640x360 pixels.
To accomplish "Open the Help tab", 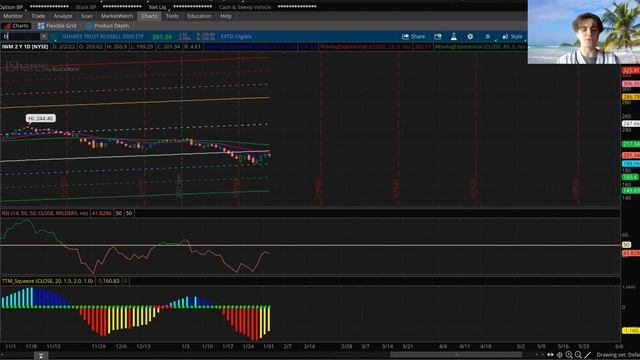I will pos(226,16).
